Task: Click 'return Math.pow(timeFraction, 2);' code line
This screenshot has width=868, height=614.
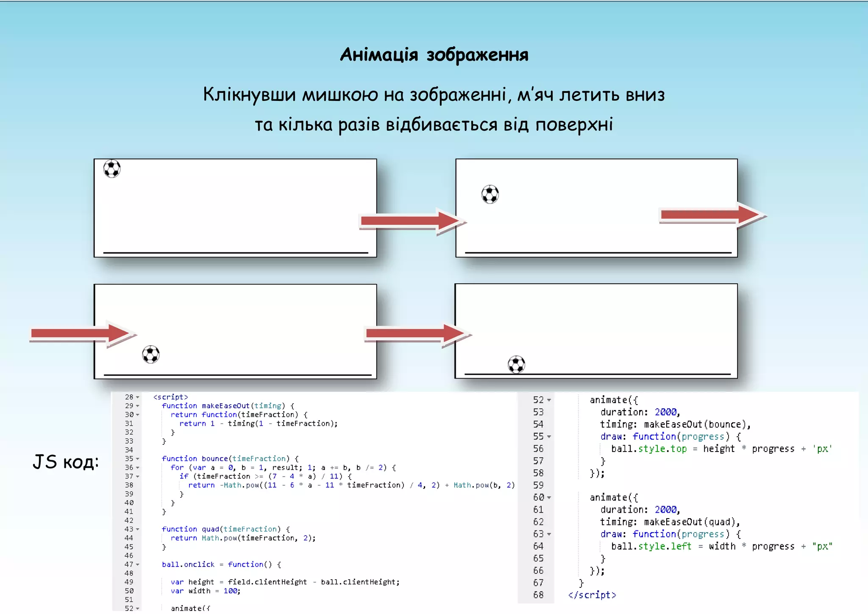Action: [x=243, y=538]
